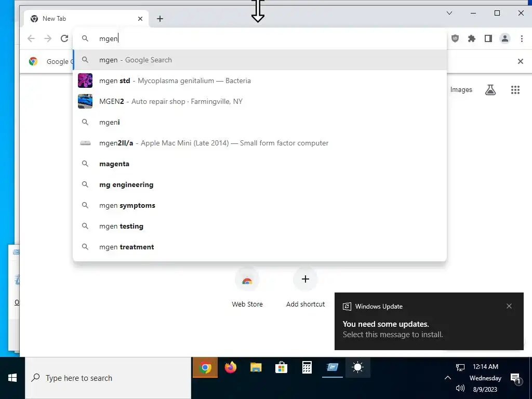Open File Explorer from the taskbar
This screenshot has width=532, height=399.
click(x=256, y=367)
